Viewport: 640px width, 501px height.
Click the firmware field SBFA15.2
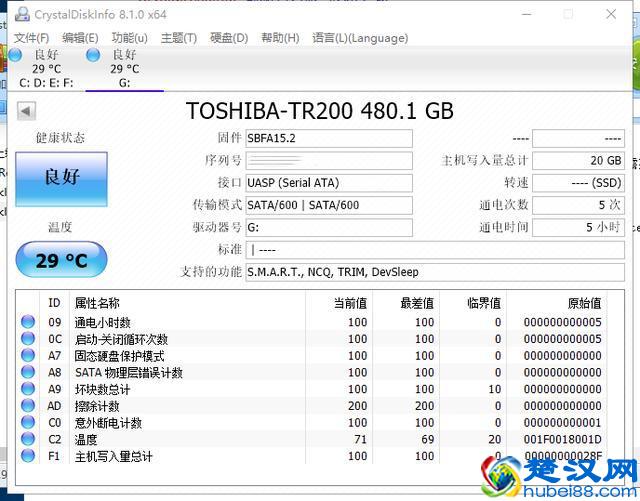(329, 138)
